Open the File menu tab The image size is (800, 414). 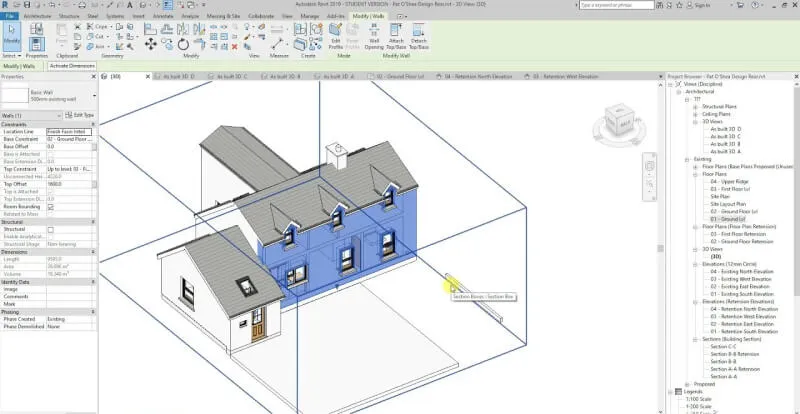(x=9, y=16)
